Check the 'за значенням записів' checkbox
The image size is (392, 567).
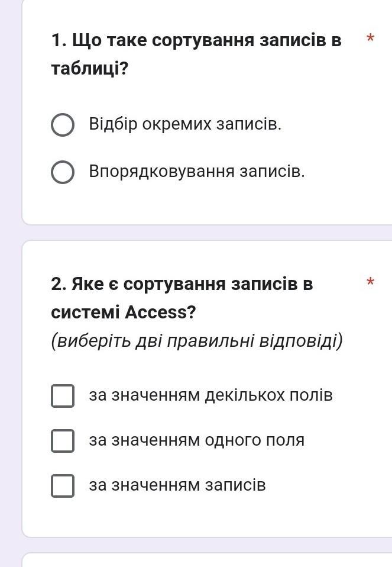pos(63,486)
